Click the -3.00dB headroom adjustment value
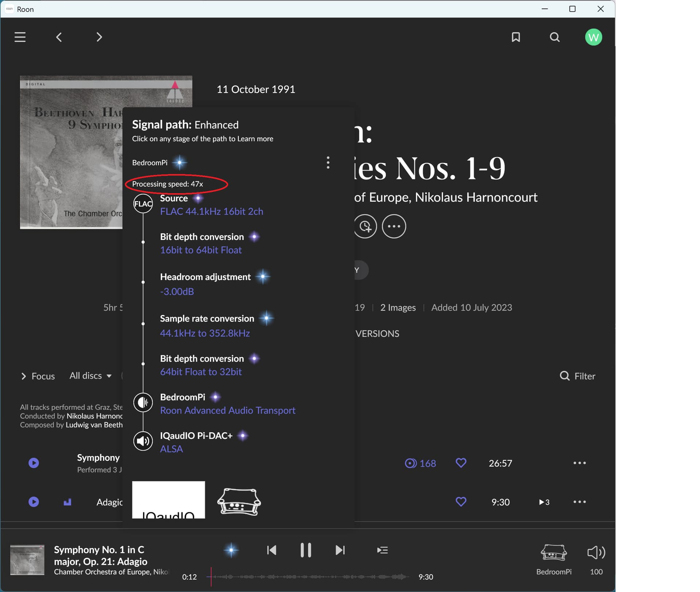The image size is (700, 592). tap(177, 292)
